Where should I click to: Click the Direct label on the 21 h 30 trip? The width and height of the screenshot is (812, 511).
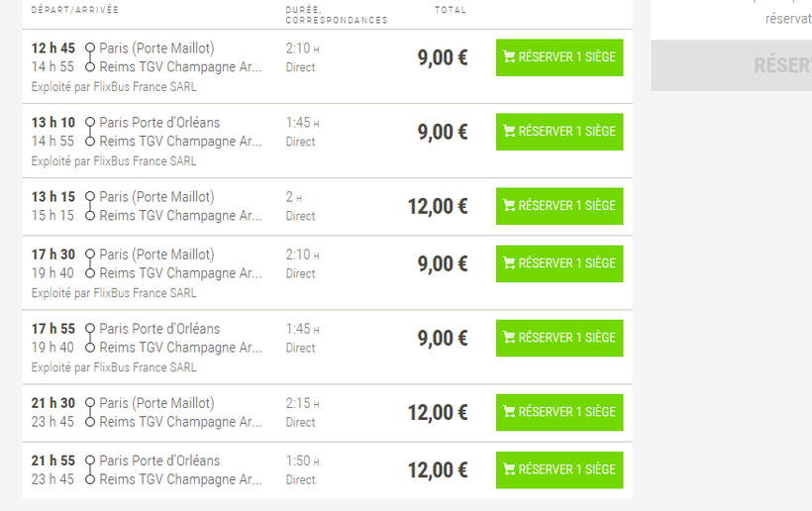click(300, 422)
